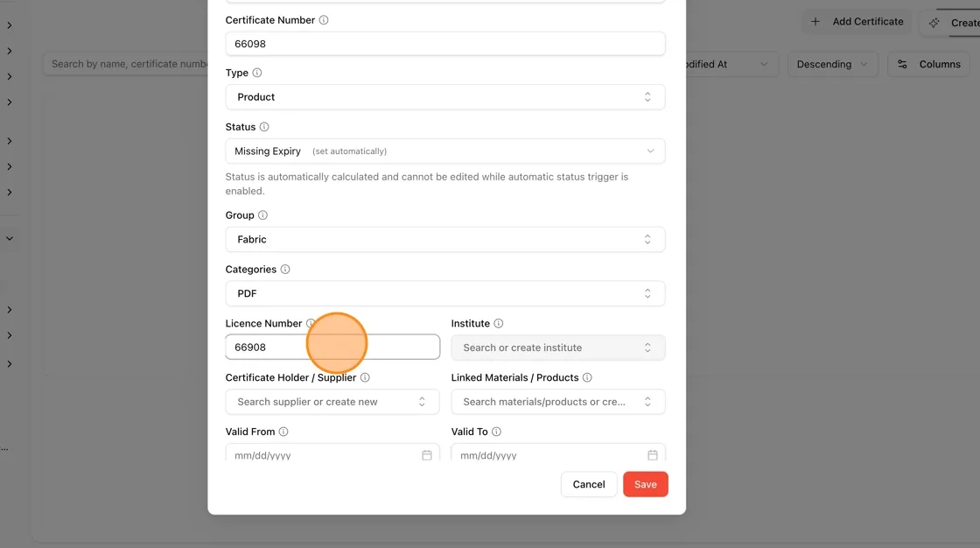
Task: Open the Status dropdown showing Missing Expiry
Action: (445, 151)
